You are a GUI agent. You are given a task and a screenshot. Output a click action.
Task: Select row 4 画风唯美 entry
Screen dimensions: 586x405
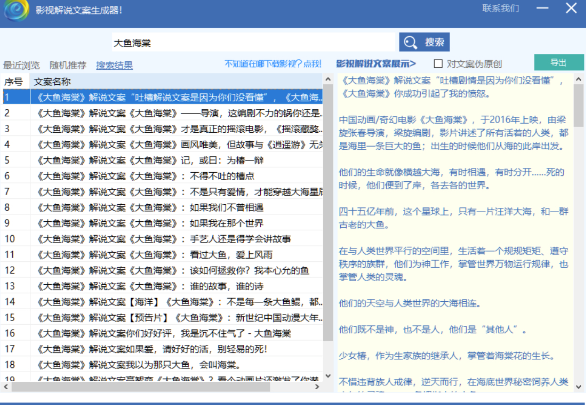click(x=161, y=145)
